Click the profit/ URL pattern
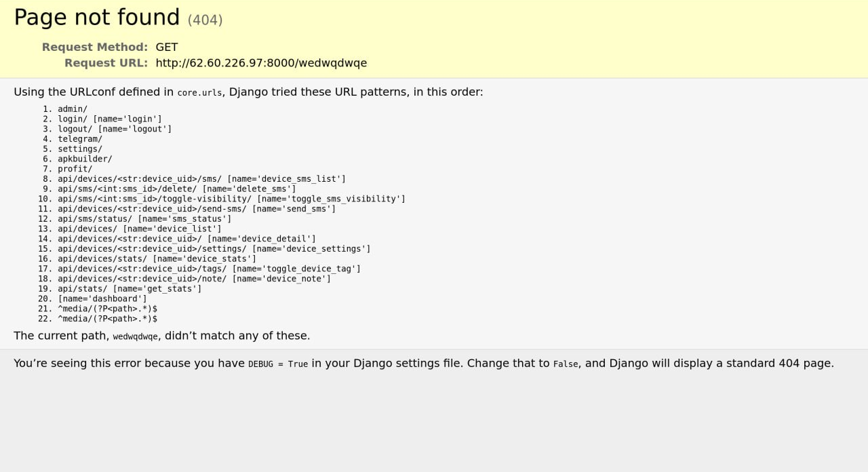Image resolution: width=868 pixels, height=472 pixels. click(x=75, y=169)
